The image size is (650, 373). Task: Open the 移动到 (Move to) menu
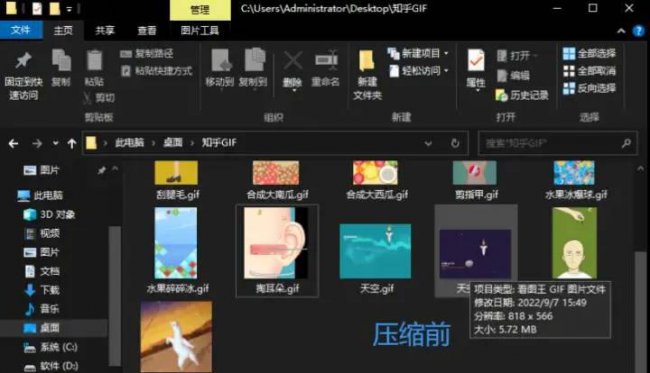click(220, 68)
